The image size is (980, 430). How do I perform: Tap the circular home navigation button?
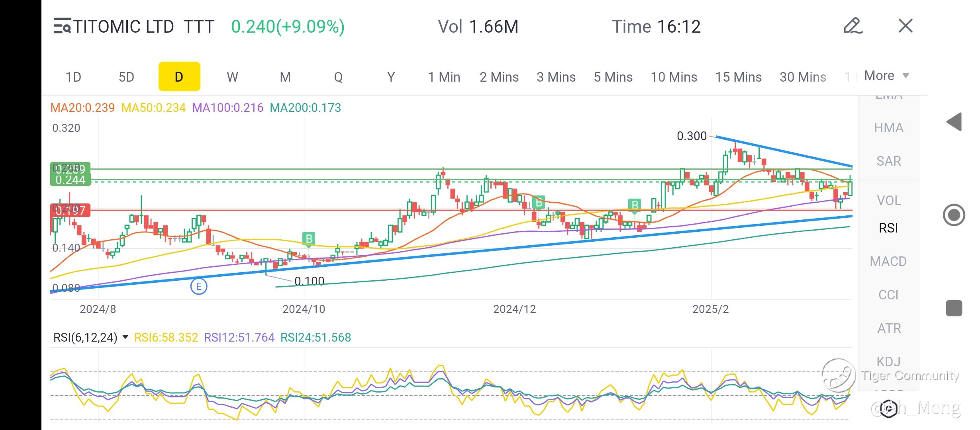[x=954, y=215]
